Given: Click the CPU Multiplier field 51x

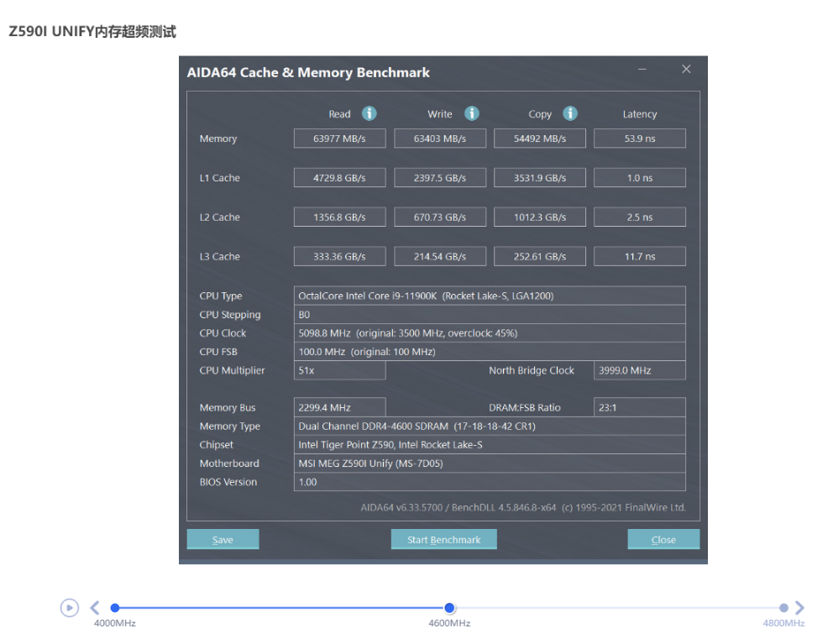Looking at the screenshot, I should (x=339, y=370).
